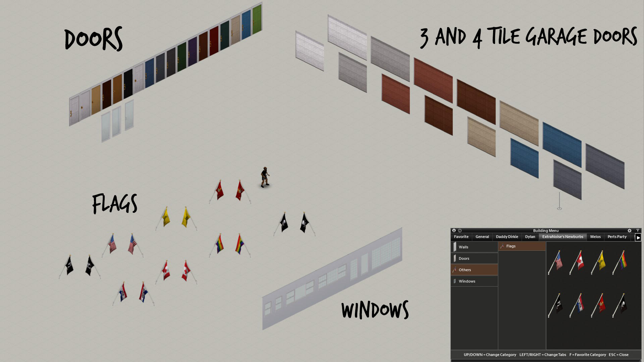Open the Daddy Dirkie tab
The image size is (644, 362).
click(507, 237)
